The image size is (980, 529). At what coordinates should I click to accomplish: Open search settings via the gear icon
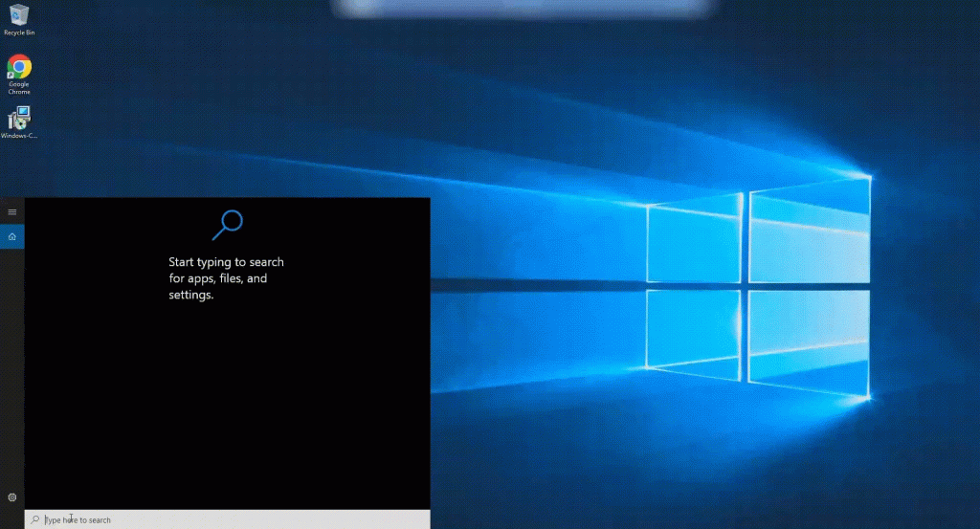(x=12, y=497)
